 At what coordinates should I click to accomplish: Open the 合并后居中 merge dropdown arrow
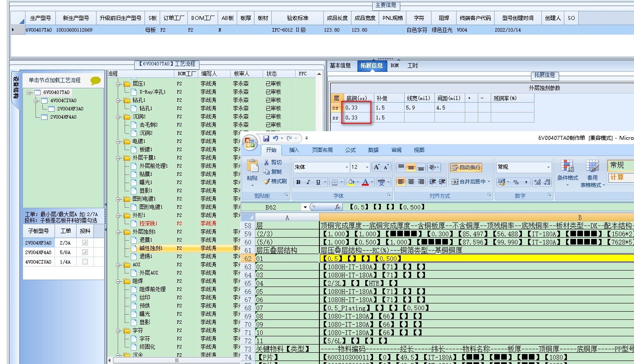(x=489, y=182)
